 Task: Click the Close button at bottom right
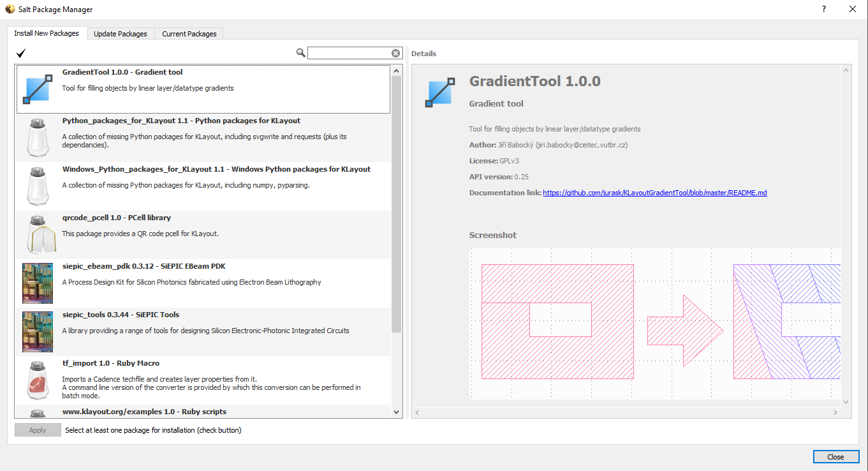coord(835,457)
